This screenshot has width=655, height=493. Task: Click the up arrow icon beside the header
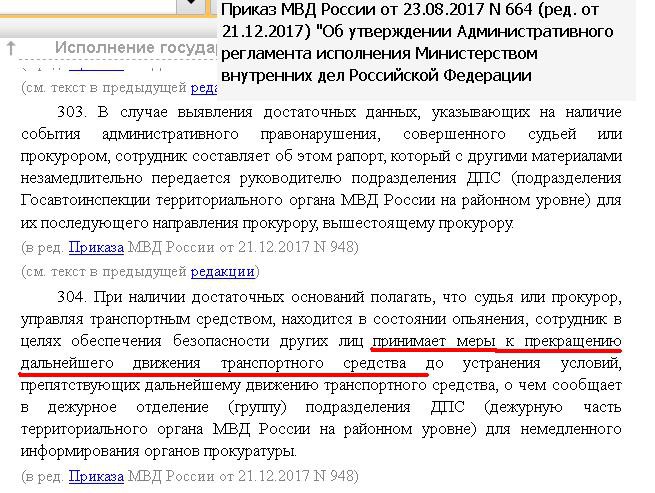pos(9,48)
